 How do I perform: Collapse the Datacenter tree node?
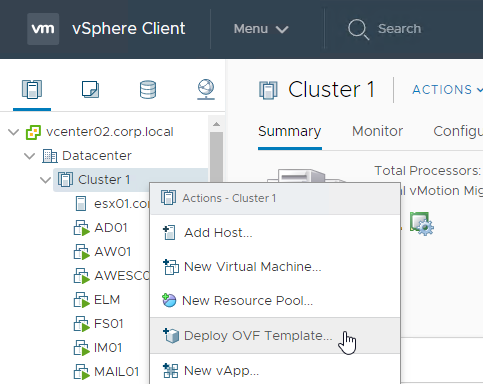pyautogui.click(x=30, y=156)
